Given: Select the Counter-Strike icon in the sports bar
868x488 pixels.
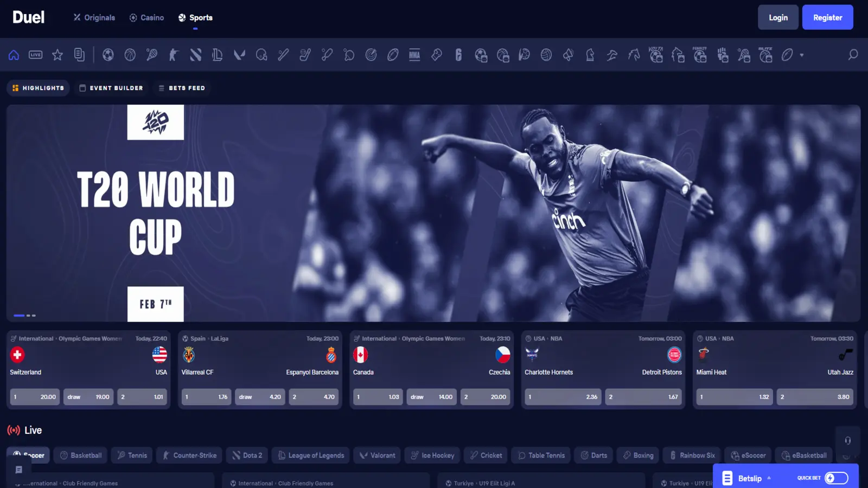Looking at the screenshot, I should coord(174,55).
